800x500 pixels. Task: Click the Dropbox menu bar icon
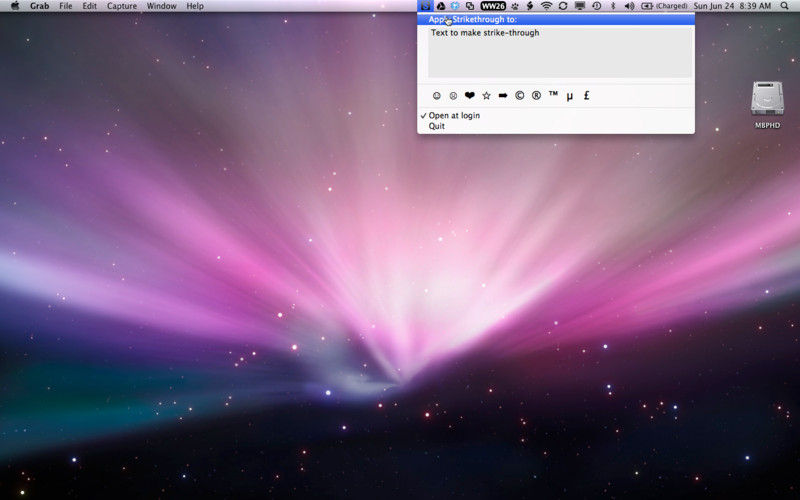(x=455, y=6)
